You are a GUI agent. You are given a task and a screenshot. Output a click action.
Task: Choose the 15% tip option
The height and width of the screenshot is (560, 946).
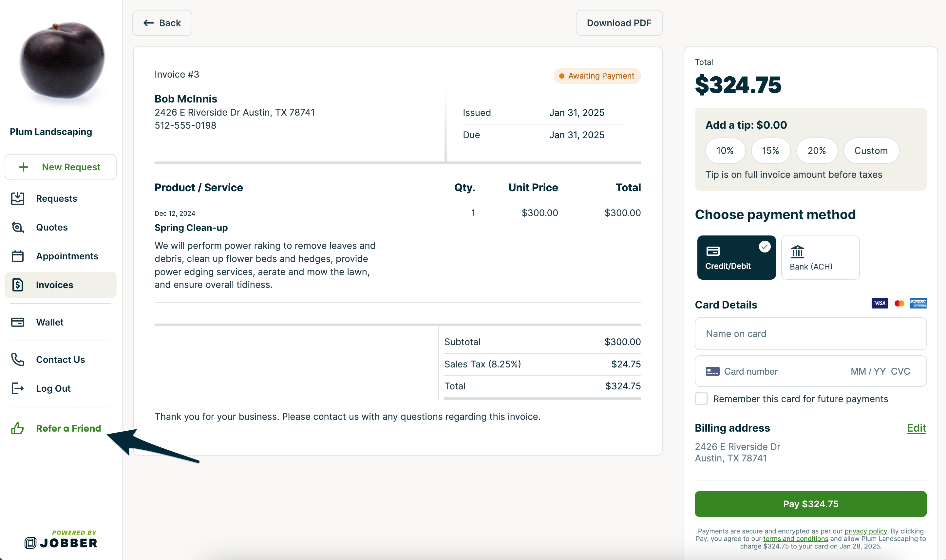click(x=770, y=151)
